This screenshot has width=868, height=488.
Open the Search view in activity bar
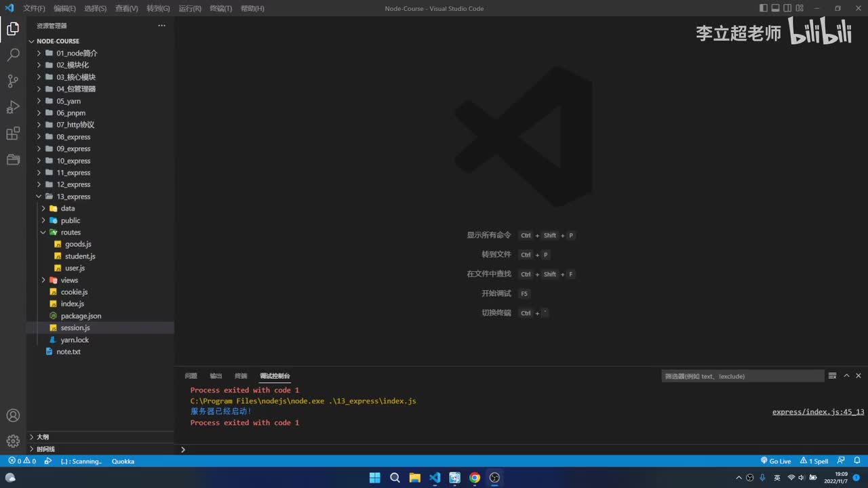13,55
